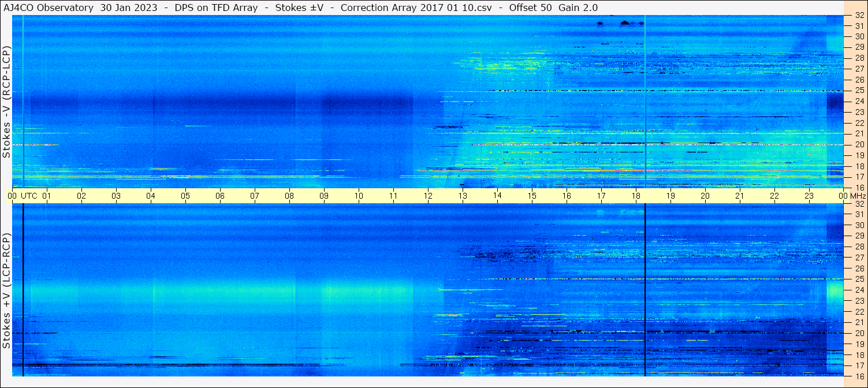Select the "00 UTC" start label on time axis
Viewport: 868px width, 388px height.
point(23,196)
